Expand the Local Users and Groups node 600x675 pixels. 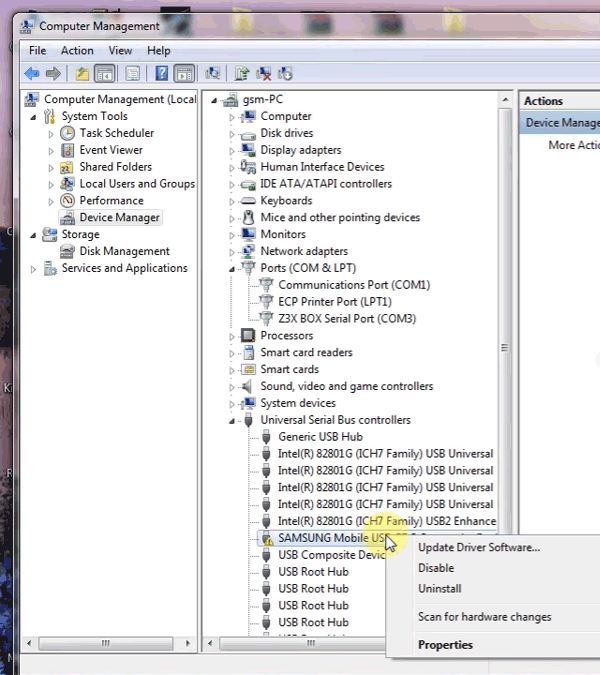click(x=51, y=185)
